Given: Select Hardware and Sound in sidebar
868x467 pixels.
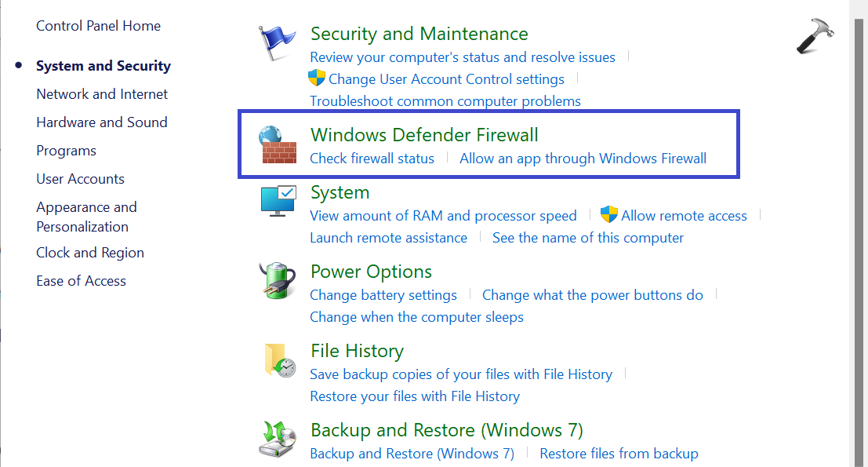Looking at the screenshot, I should [102, 122].
